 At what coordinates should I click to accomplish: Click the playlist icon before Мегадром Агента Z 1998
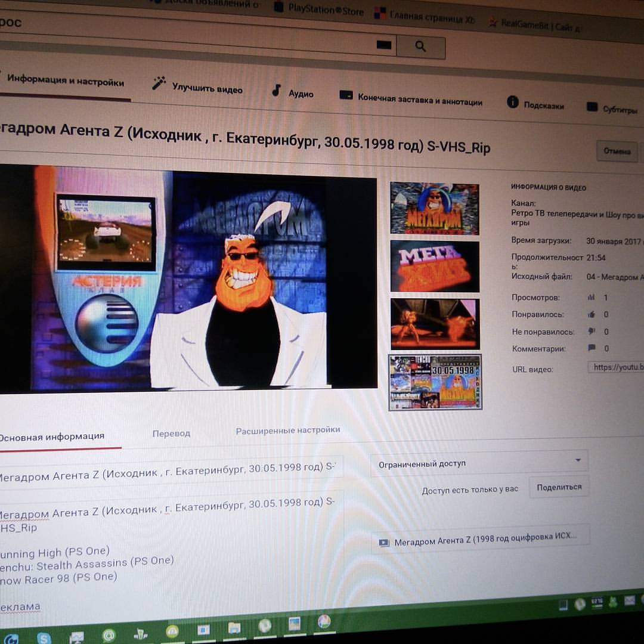click(x=384, y=543)
